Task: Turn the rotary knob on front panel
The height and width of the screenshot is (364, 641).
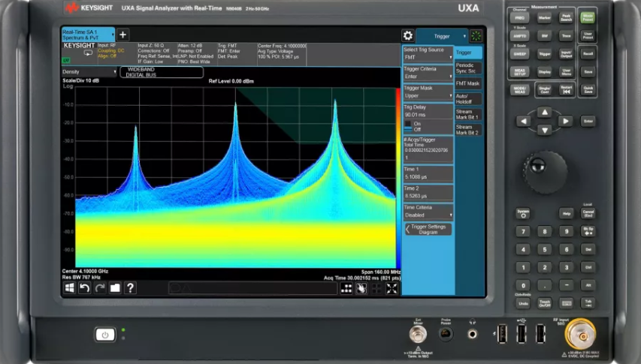Action: pyautogui.click(x=545, y=172)
